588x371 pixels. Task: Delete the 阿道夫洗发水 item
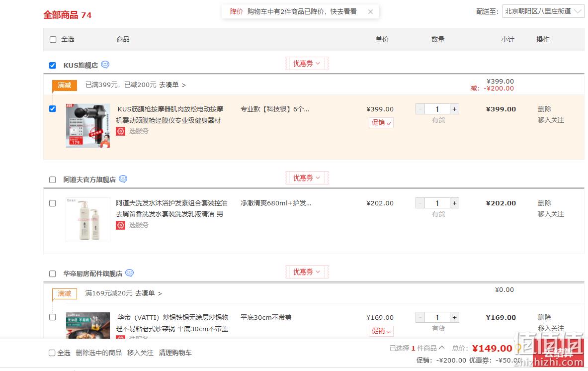tap(544, 203)
